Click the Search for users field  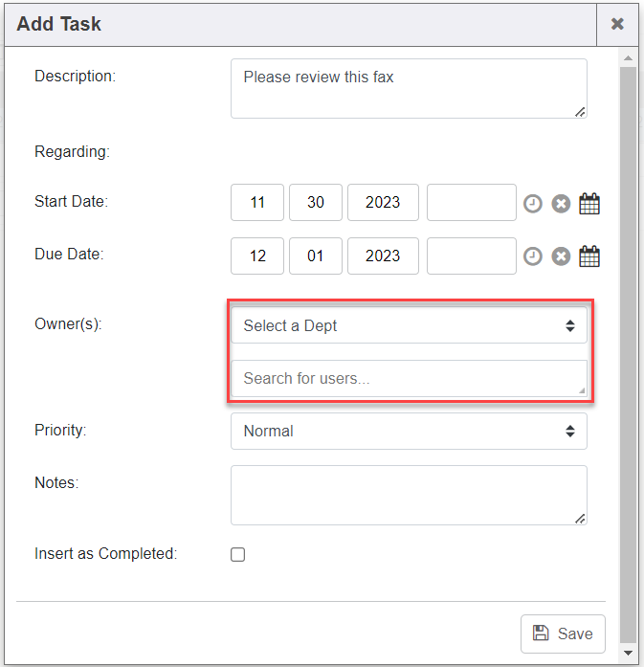409,378
